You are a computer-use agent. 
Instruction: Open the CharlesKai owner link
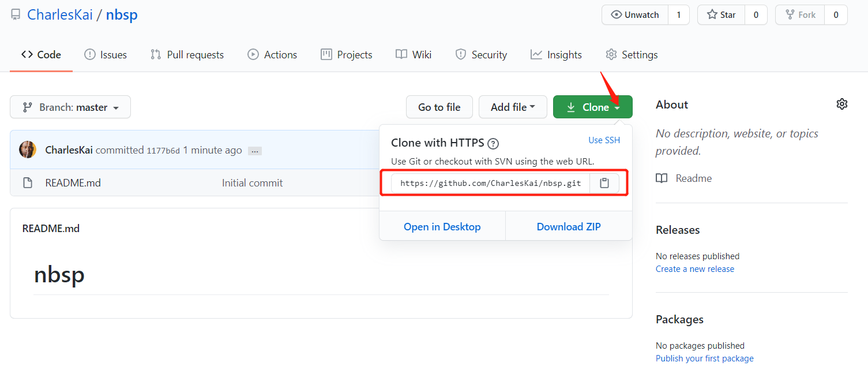pos(60,14)
